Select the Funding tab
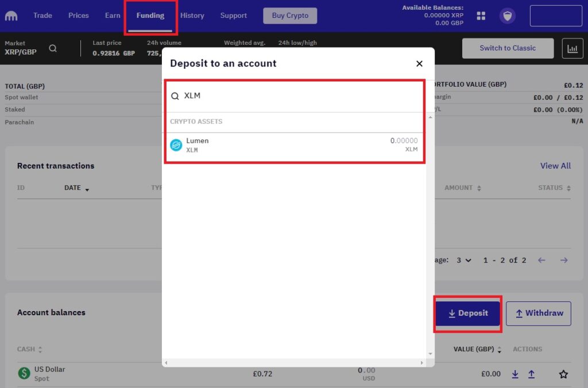Viewport: 588px width, 388px height. click(x=150, y=15)
